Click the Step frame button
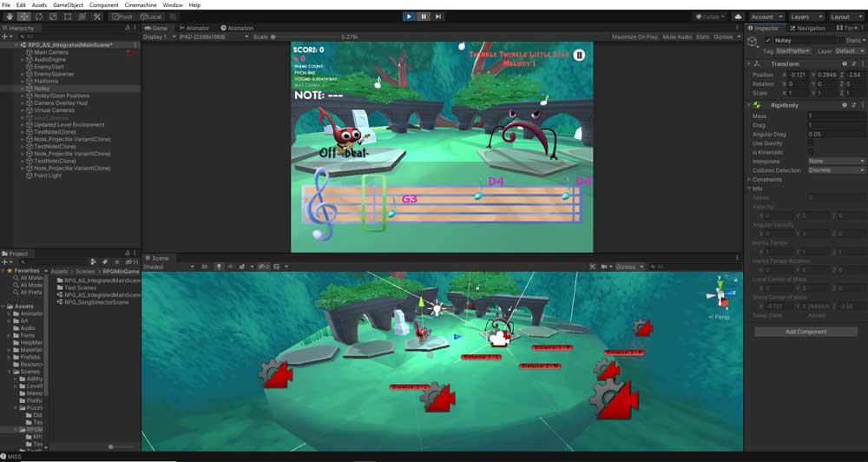Viewport: 868px width, 462px height. [x=437, y=16]
